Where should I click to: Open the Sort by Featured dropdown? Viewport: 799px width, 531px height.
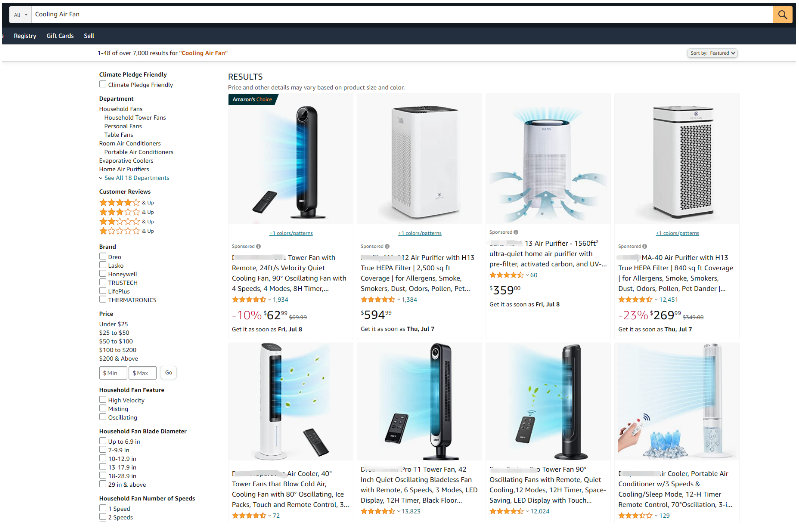tap(712, 53)
